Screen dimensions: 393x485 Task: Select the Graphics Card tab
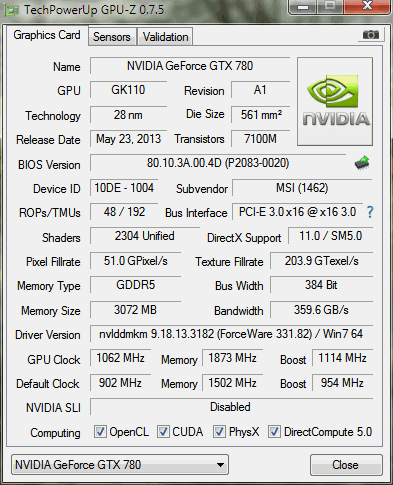click(x=47, y=35)
